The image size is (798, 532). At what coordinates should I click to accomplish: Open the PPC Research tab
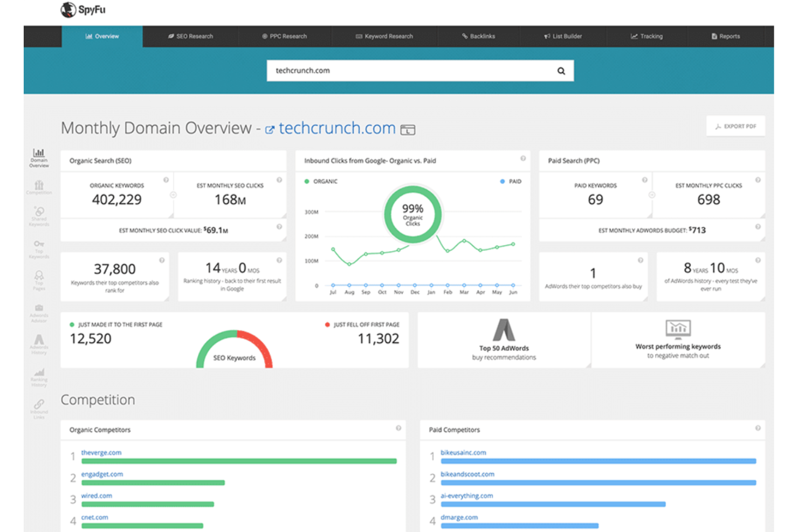[284, 36]
